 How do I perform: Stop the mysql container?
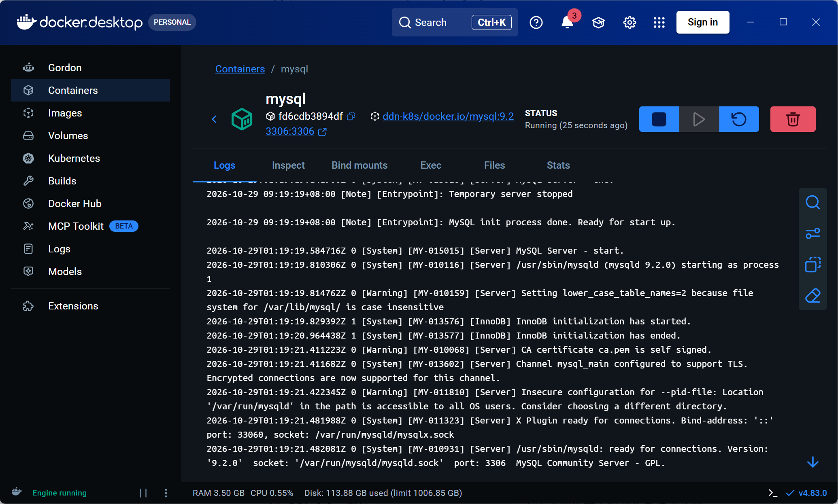659,119
